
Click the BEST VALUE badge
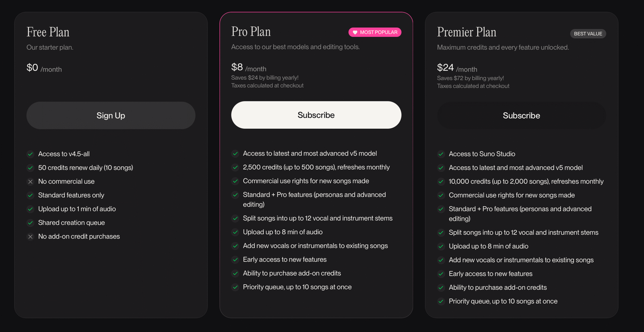click(588, 33)
